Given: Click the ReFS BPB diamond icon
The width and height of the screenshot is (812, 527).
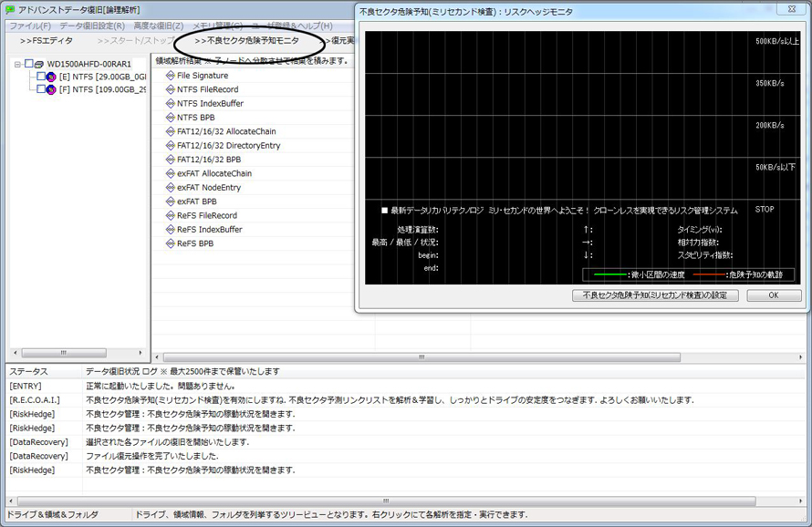Looking at the screenshot, I should pos(171,243).
